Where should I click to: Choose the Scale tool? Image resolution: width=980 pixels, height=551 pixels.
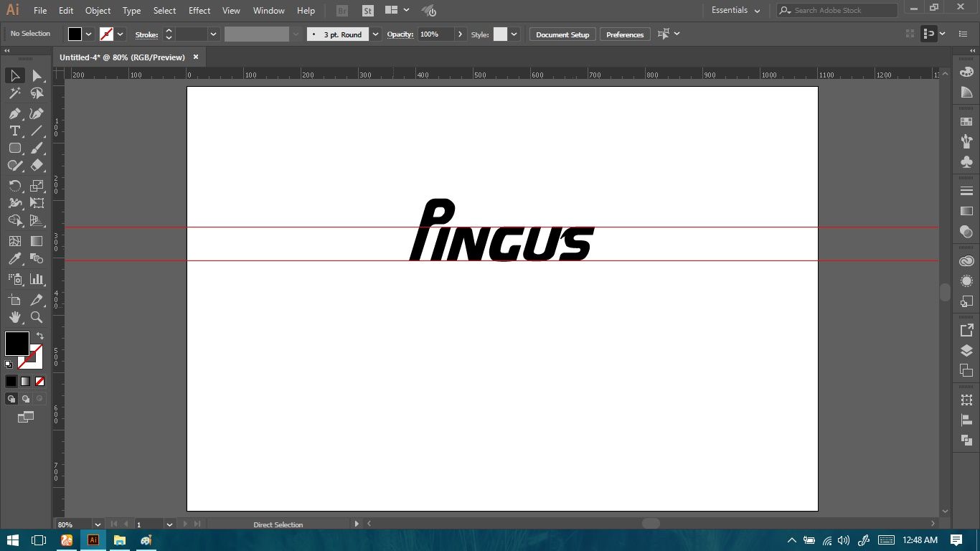pos(37,186)
